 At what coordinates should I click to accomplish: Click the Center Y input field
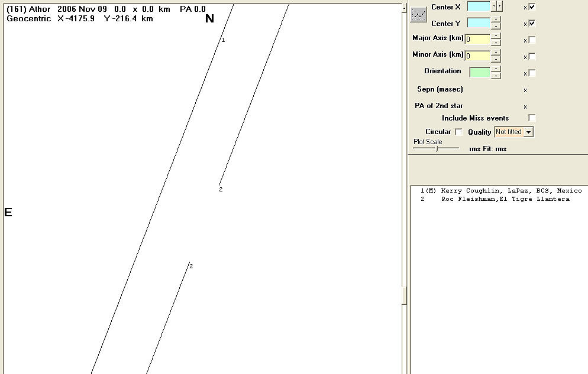479,23
